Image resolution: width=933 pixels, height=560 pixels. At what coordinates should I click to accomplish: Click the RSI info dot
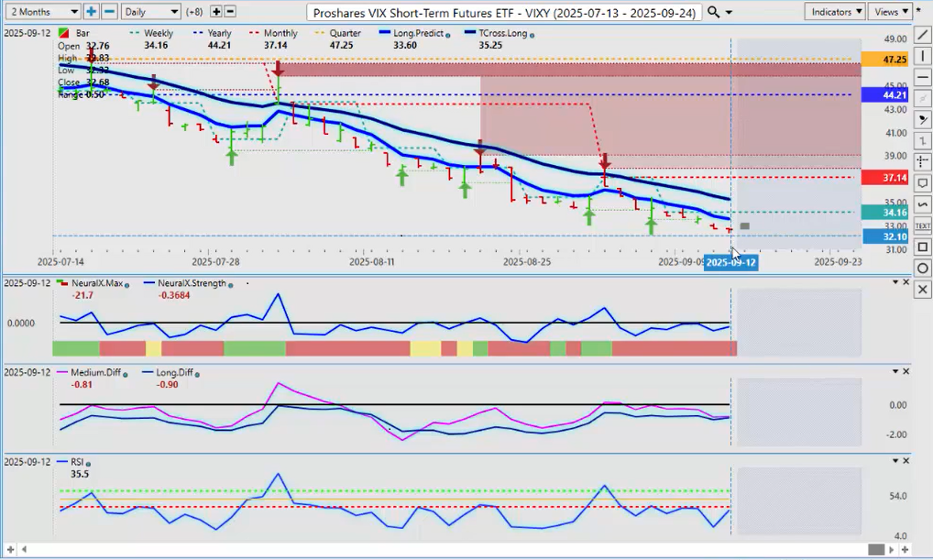[88, 464]
